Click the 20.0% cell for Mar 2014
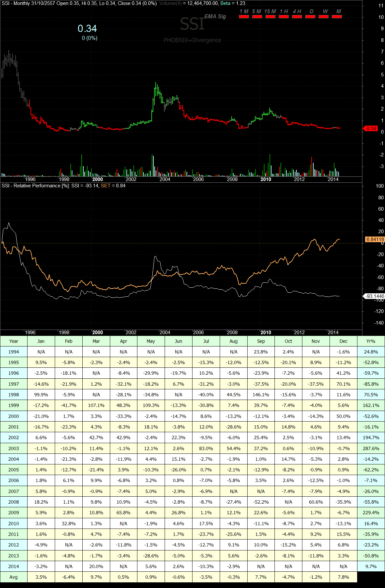The image size is (385, 588). [96, 566]
